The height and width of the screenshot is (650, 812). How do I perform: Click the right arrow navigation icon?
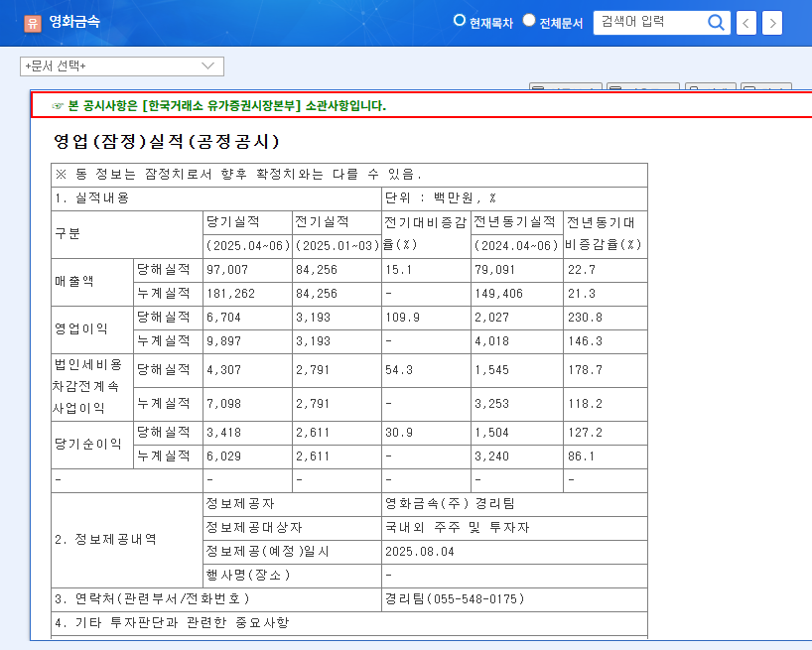771,22
